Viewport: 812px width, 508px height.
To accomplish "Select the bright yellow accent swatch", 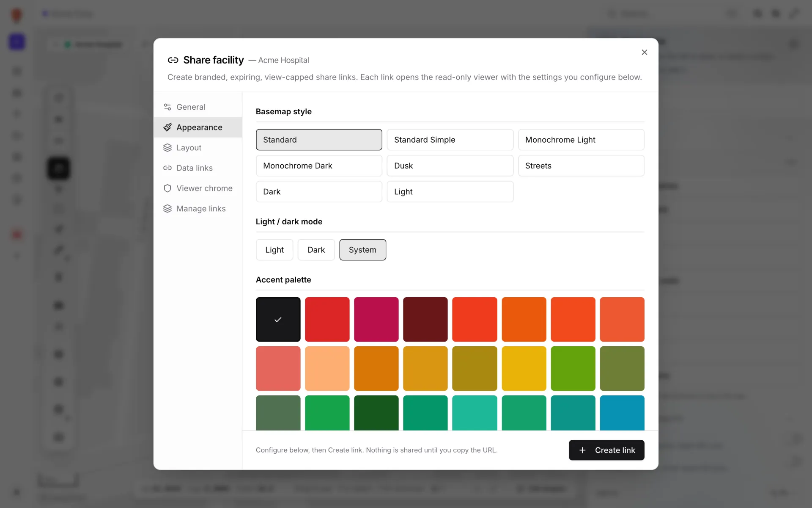I will pyautogui.click(x=524, y=368).
